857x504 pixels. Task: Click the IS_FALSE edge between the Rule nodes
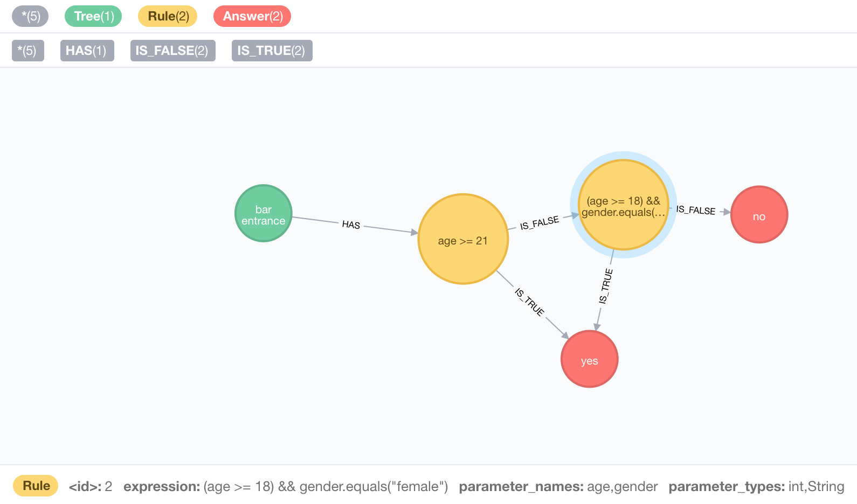pos(541,221)
